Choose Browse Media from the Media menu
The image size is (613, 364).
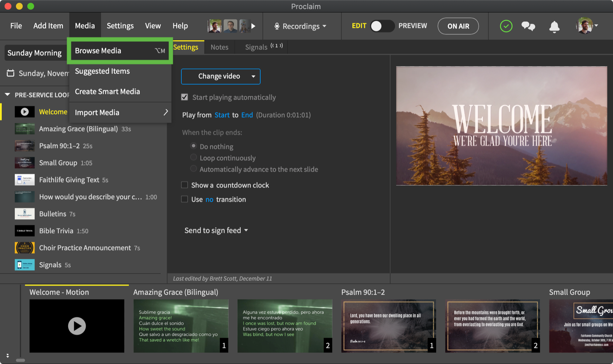(120, 51)
